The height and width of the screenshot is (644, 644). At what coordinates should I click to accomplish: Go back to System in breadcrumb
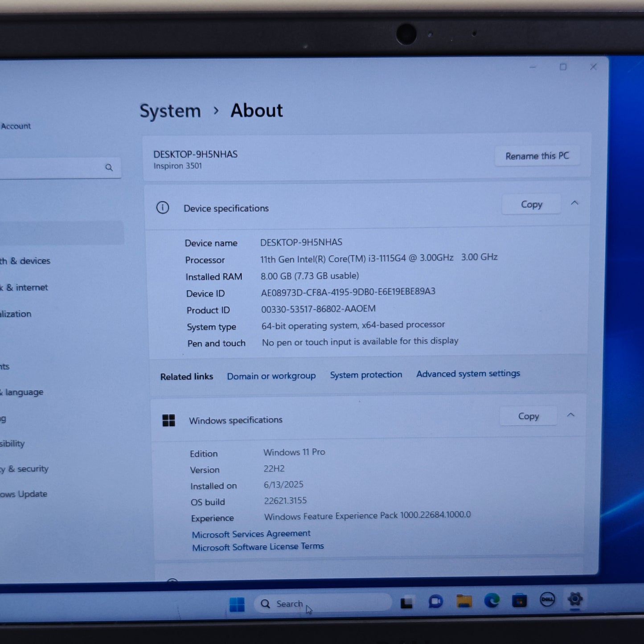[170, 111]
